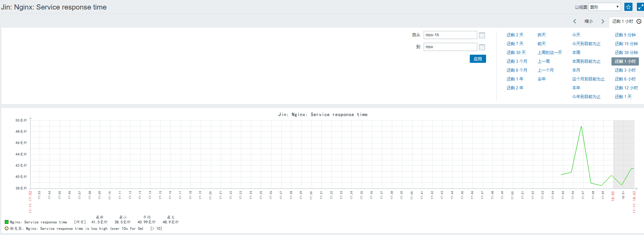Open calendar picker for the 到 field
This screenshot has height=235, width=644.
pyautogui.click(x=482, y=47)
